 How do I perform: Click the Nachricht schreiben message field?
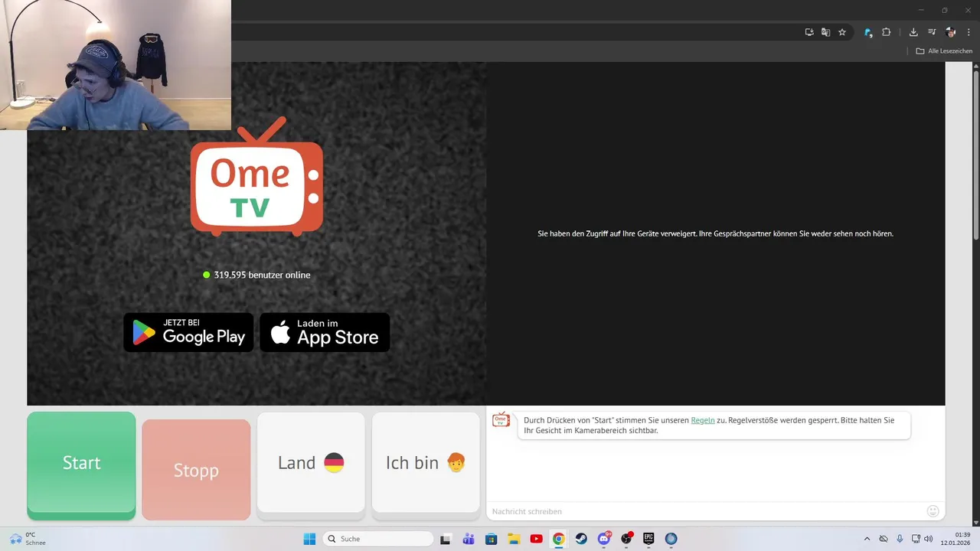[x=704, y=511]
